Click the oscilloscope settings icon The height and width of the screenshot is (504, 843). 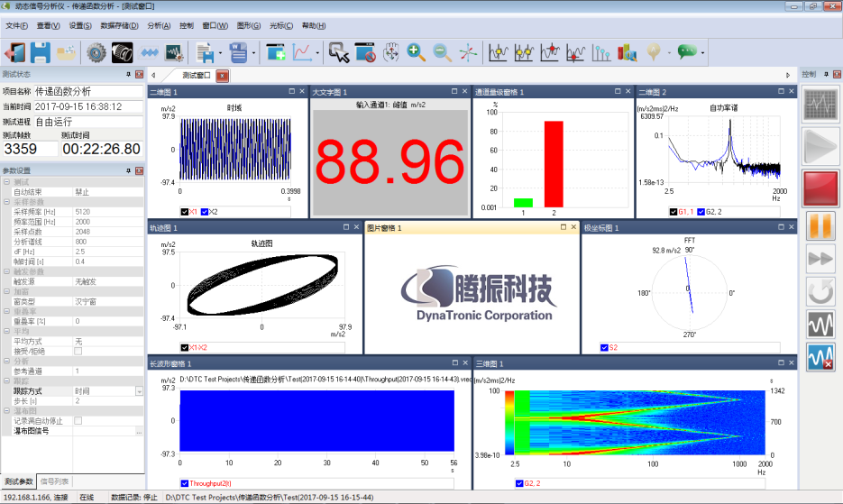coord(174,52)
